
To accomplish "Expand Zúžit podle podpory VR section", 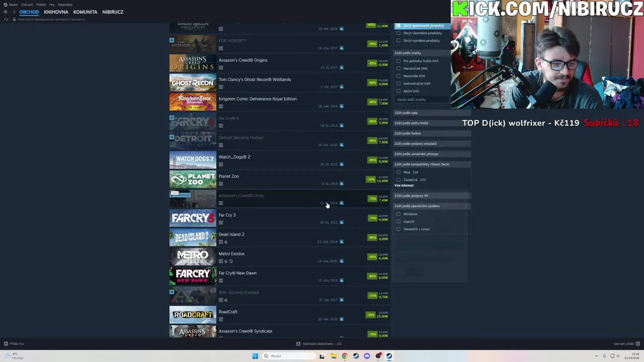I will (431, 196).
